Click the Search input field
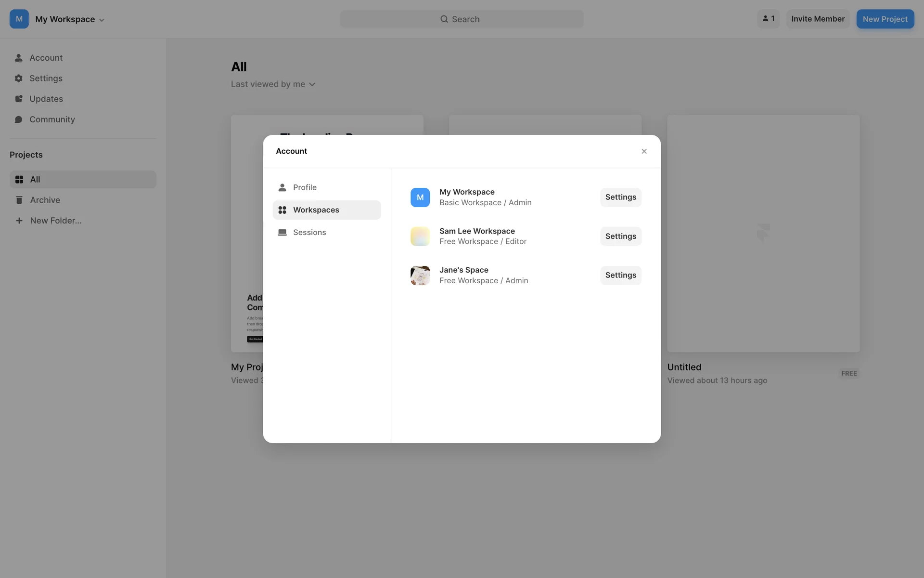The height and width of the screenshot is (578, 924). (x=462, y=19)
